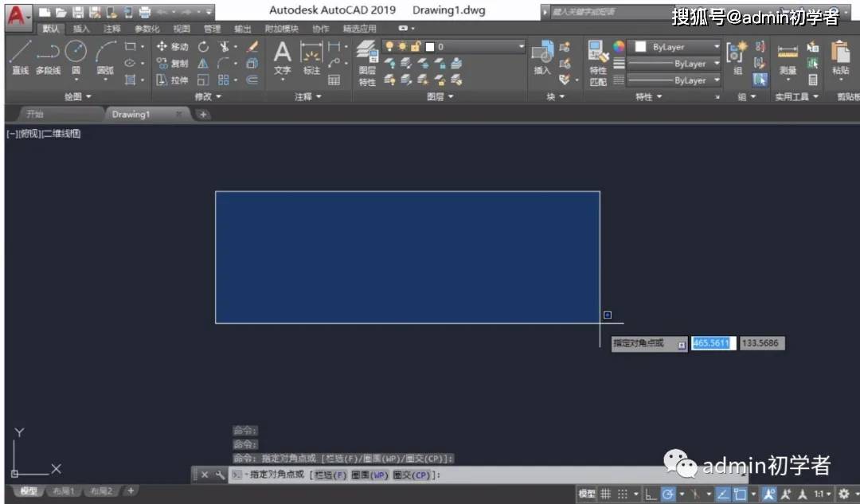
Task: Click the Erase tool icon
Action: [x=252, y=47]
